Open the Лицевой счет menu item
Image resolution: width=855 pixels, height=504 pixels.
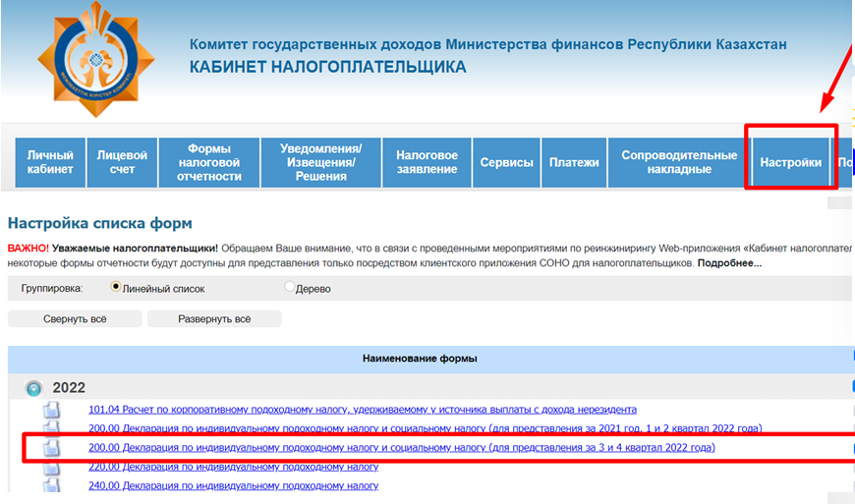click(x=122, y=162)
